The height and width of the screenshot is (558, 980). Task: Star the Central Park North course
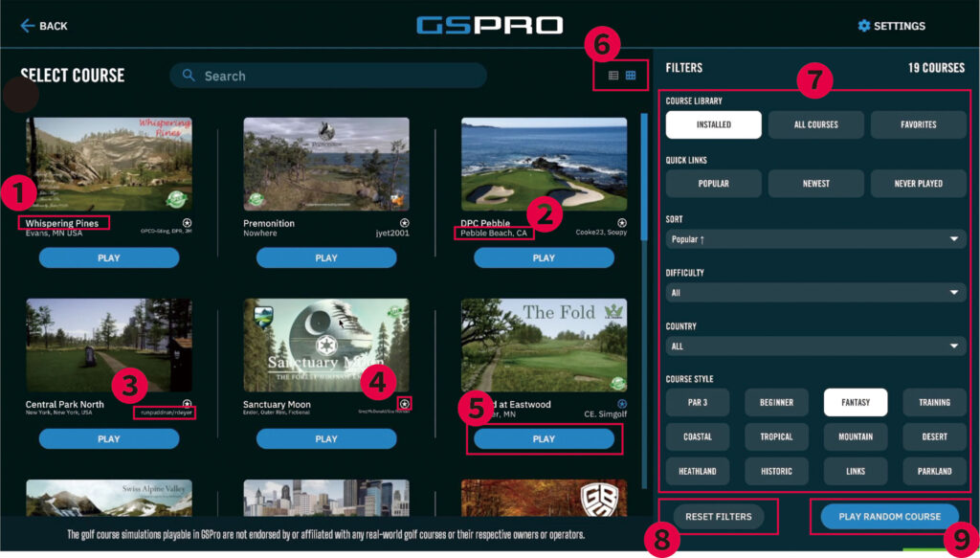click(187, 404)
